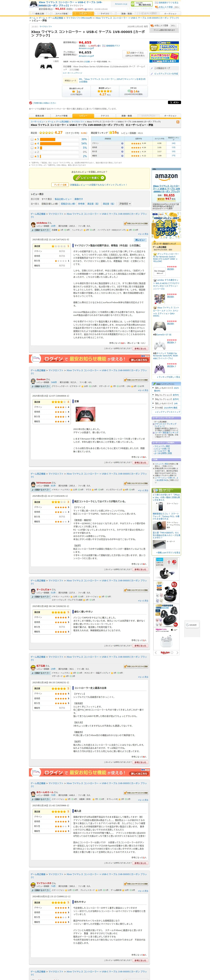
Task: Click the help icon beside 機能性 rating
Action: (x=122, y=156)
